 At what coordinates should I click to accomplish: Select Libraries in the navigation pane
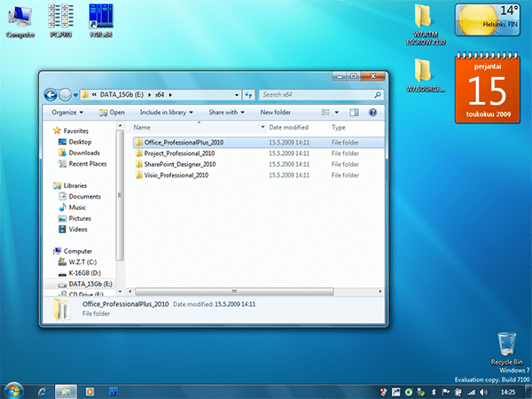point(71,185)
